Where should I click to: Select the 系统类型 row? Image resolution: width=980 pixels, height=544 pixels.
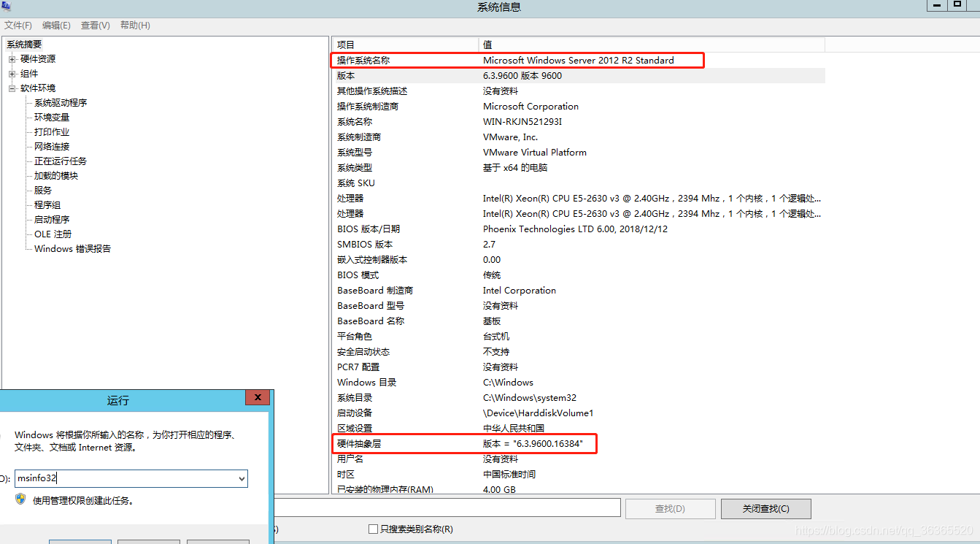coord(579,168)
